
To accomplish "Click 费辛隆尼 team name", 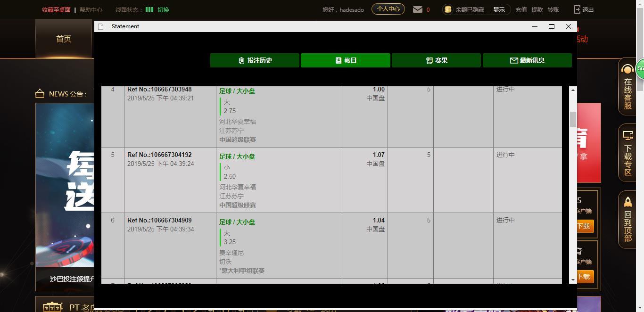I will tap(231, 253).
